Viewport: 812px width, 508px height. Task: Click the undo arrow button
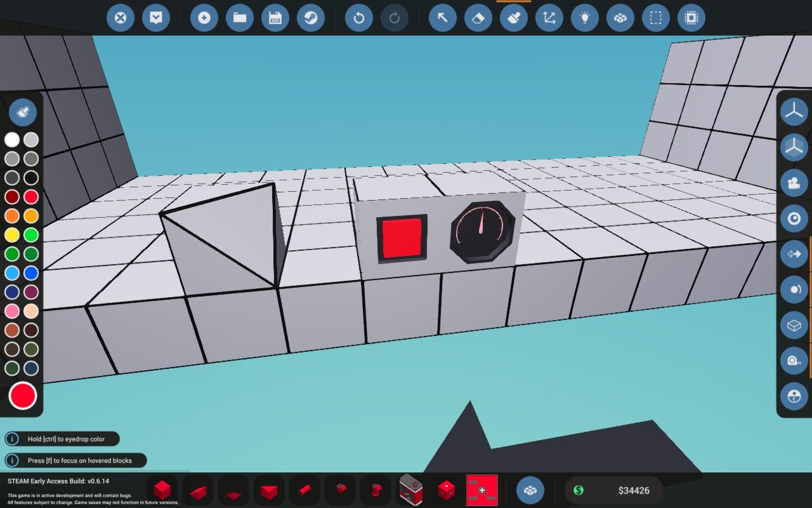tap(359, 18)
